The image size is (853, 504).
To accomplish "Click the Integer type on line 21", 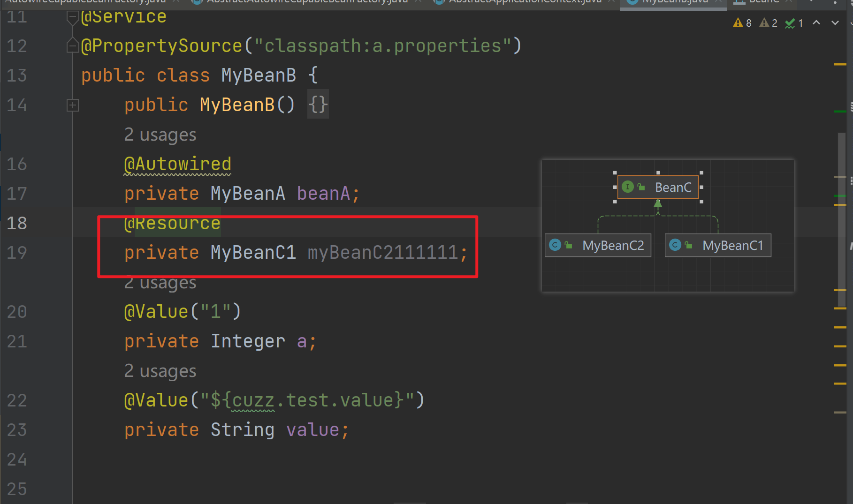I will 247,341.
